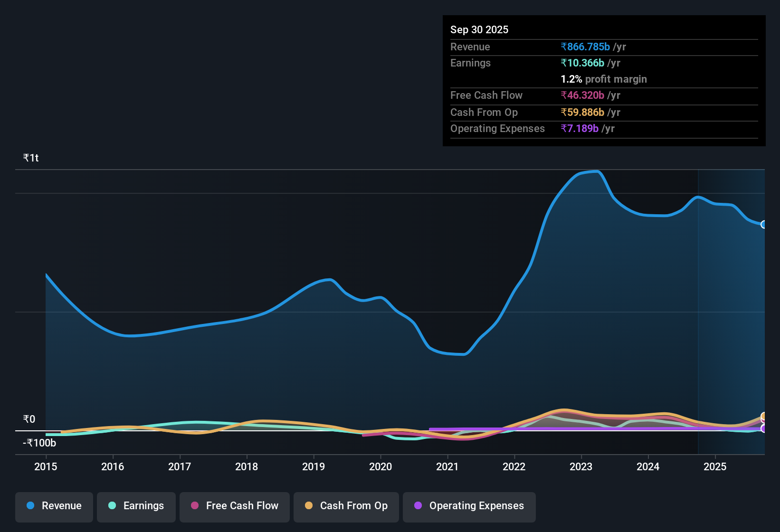Click the purple Operating Expenses dot icon
The height and width of the screenshot is (532, 780).
pos(417,506)
